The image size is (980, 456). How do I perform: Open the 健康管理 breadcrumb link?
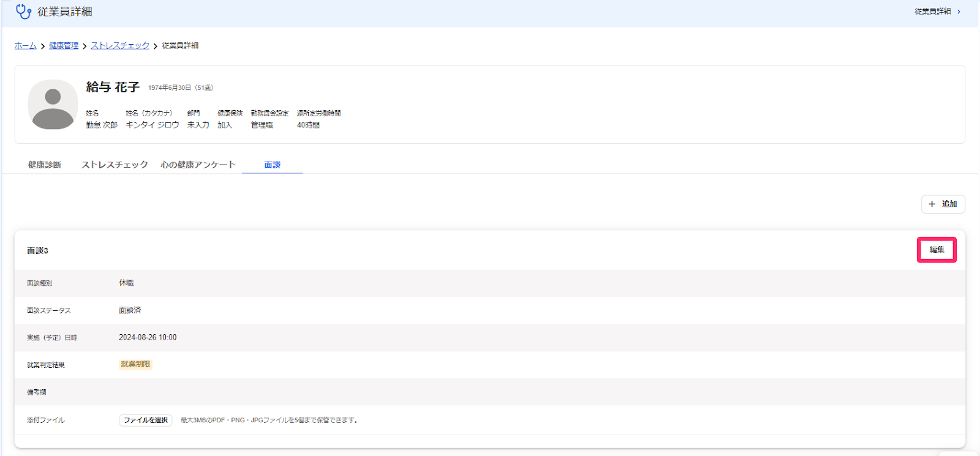[x=64, y=46]
